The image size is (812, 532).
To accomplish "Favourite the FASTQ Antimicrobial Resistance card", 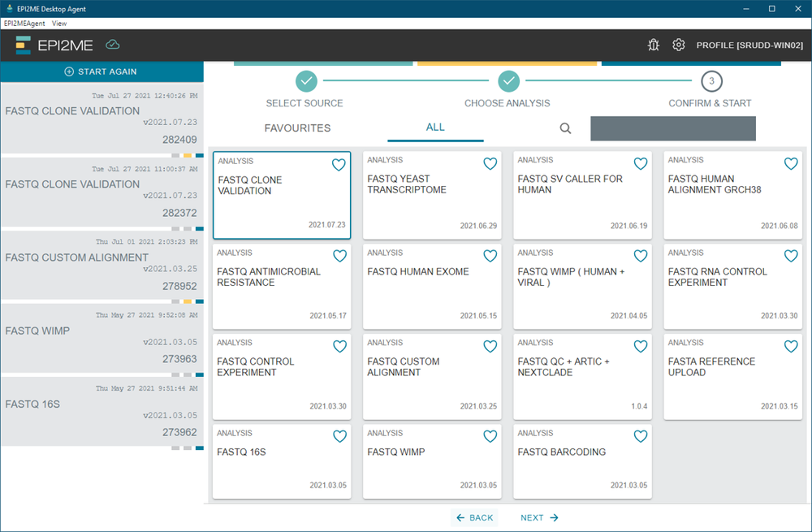I will coord(339,256).
